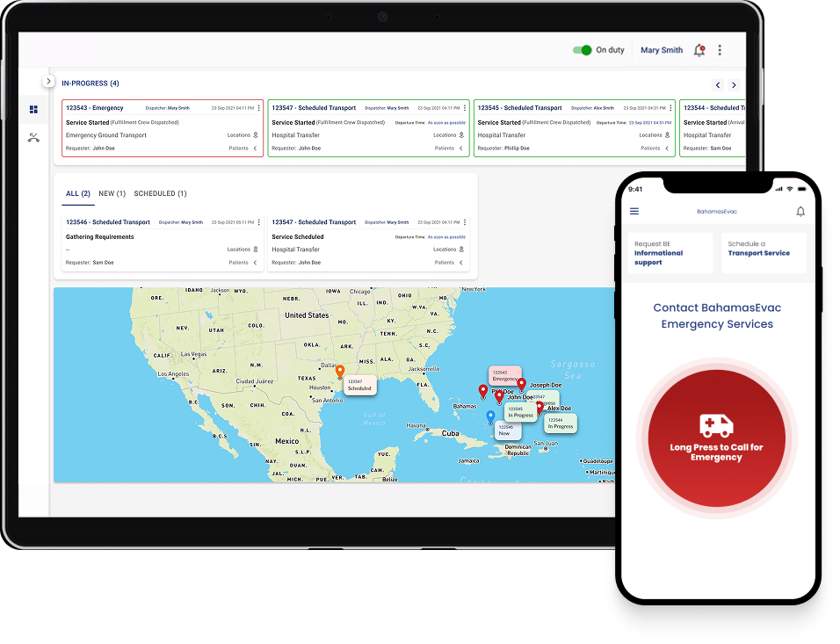Expand Patients on 123546 card
The height and width of the screenshot is (644, 840).
(x=243, y=263)
